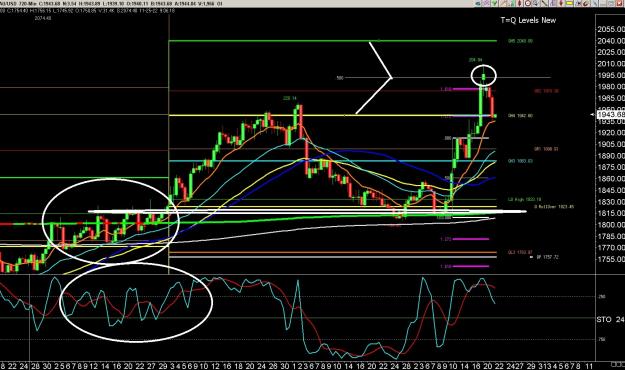Screen dimensions: 625x370
Task: Click the circle-shaped tool icon in toolbar
Action: [x=528, y=3]
